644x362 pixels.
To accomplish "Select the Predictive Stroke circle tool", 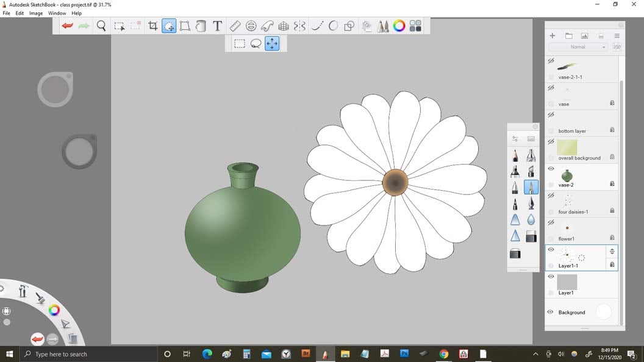I will tap(333, 26).
